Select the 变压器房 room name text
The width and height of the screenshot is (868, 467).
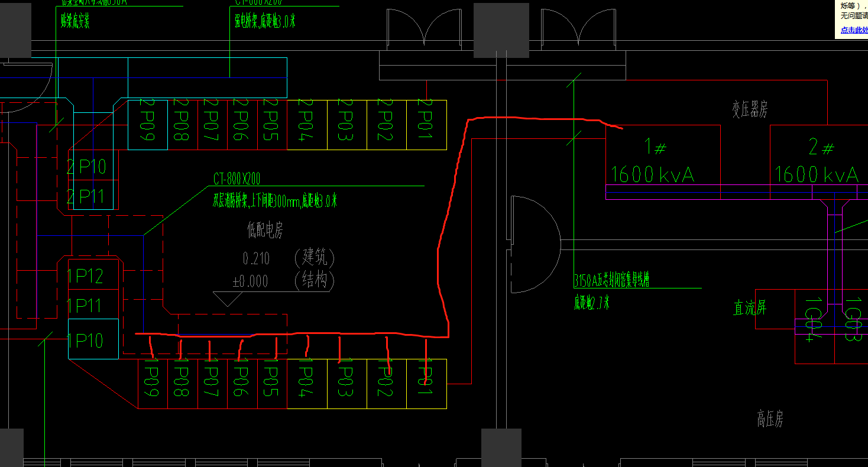coord(750,109)
